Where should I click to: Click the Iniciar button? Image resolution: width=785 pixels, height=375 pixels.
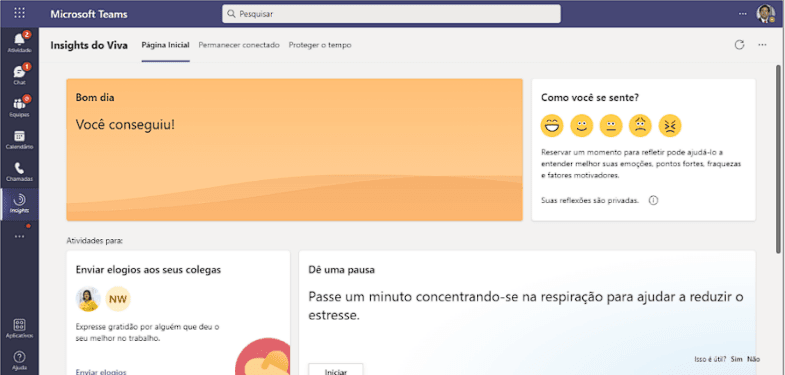pos(335,369)
